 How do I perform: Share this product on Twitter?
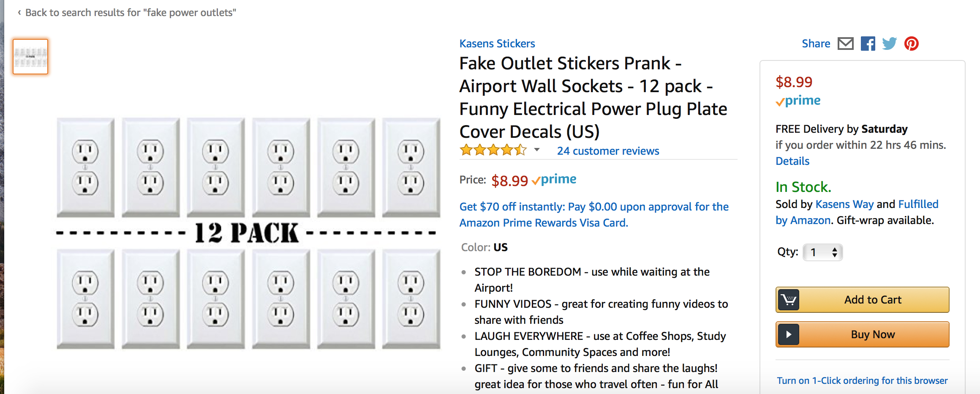[x=890, y=44]
